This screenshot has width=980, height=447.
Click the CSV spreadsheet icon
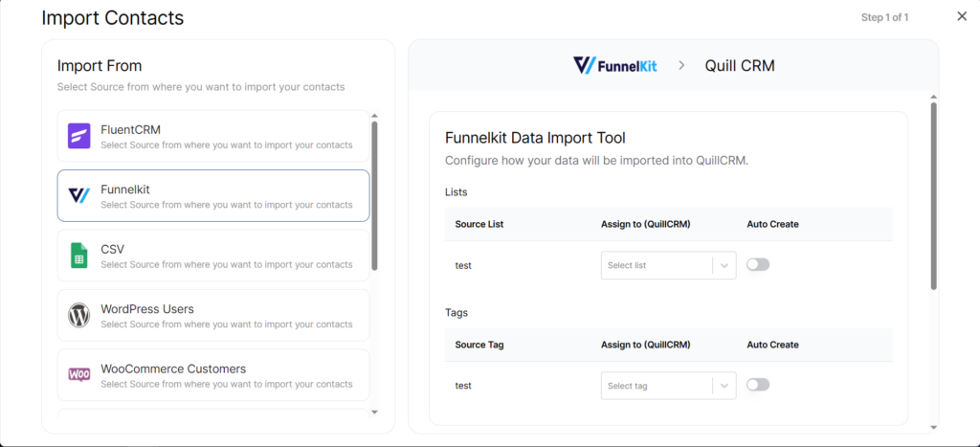pos(78,256)
